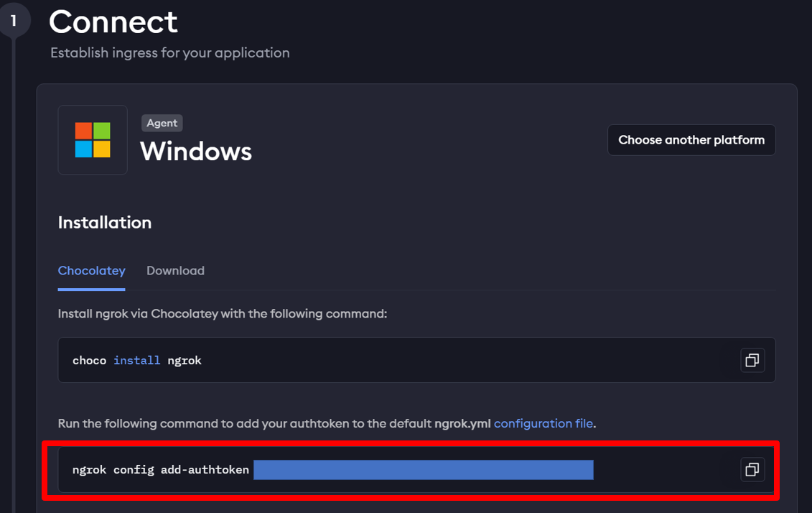Image resolution: width=812 pixels, height=513 pixels.
Task: Click the Installation heading
Action: click(x=105, y=222)
